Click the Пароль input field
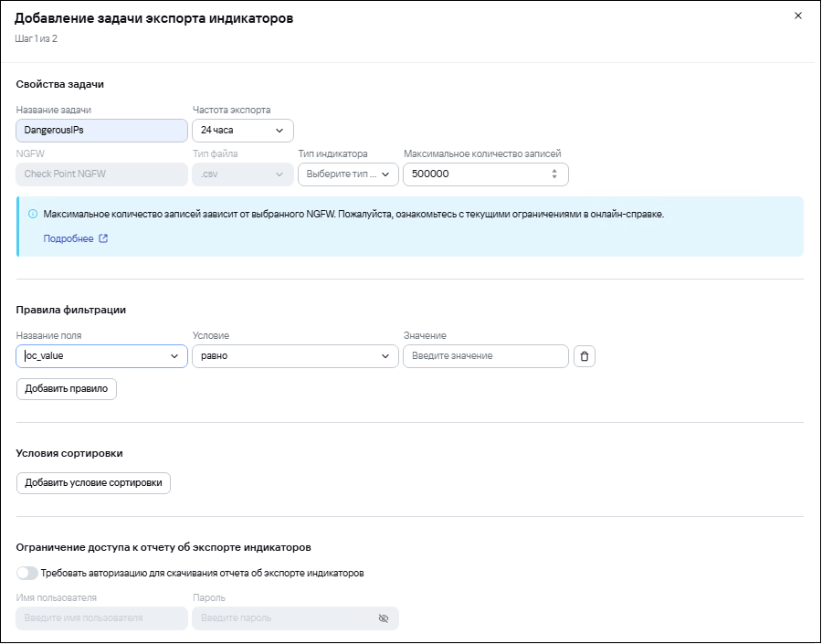822x644 pixels. point(295,618)
